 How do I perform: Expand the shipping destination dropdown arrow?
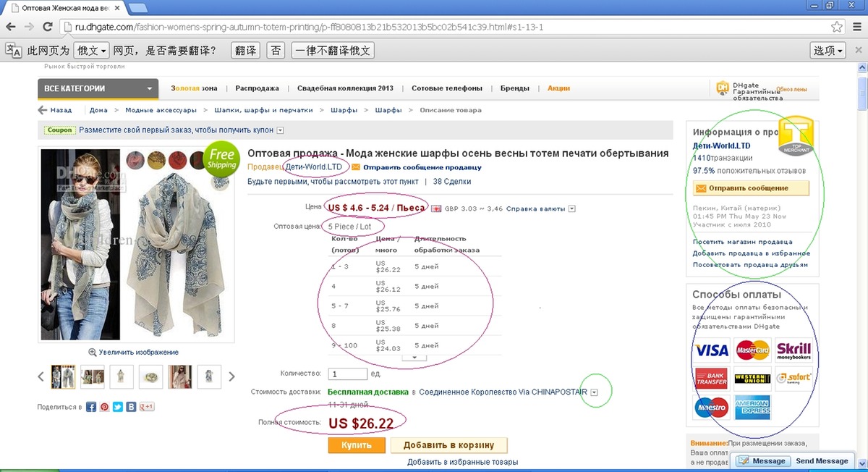coord(595,392)
